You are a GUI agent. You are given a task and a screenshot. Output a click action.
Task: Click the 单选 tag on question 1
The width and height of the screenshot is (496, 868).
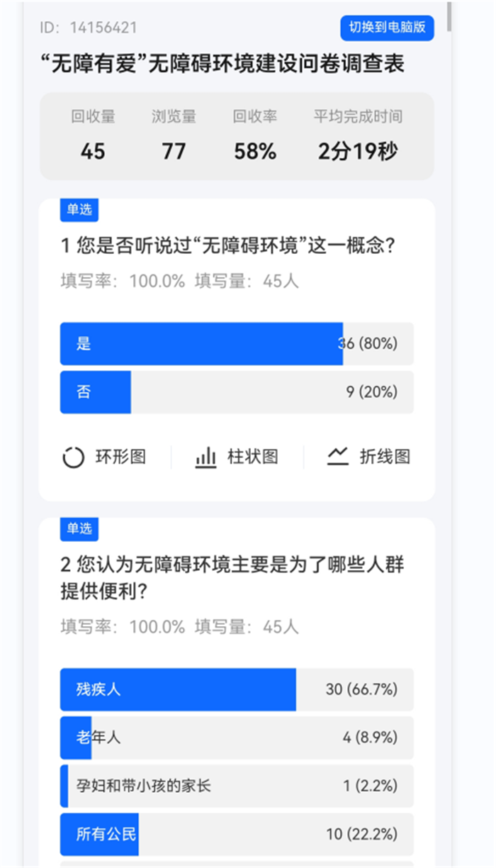[79, 209]
